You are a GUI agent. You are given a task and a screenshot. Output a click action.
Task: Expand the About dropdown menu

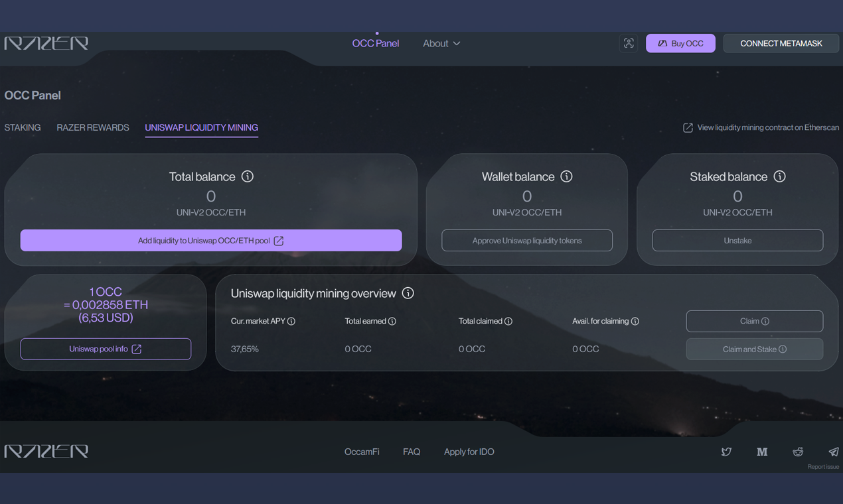pyautogui.click(x=441, y=43)
